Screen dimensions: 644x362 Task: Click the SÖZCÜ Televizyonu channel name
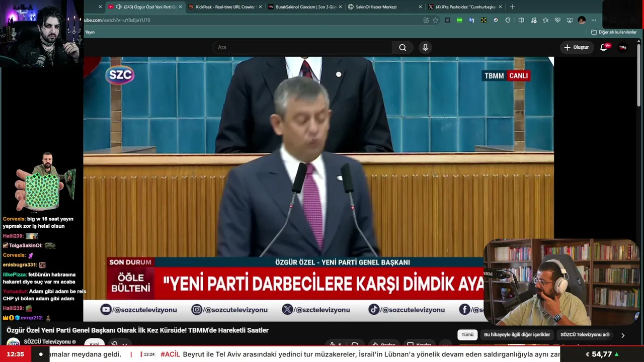tap(47, 342)
